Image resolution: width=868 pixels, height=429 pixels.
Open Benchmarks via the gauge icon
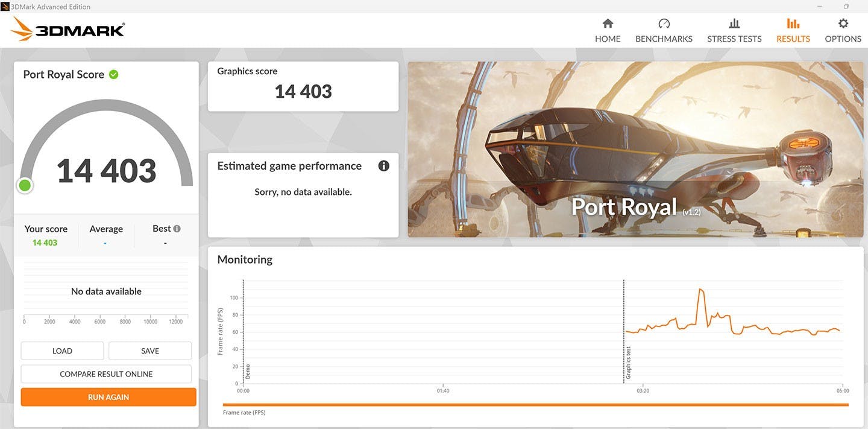pos(664,24)
